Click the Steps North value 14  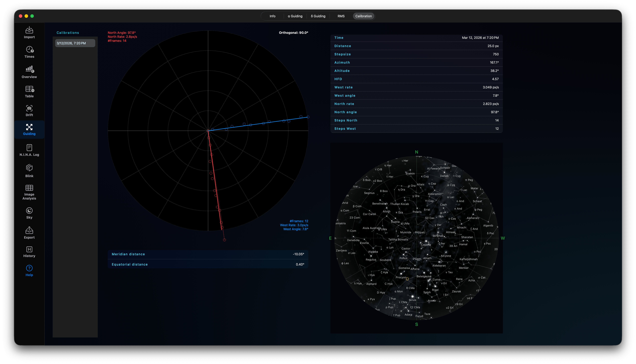(497, 120)
